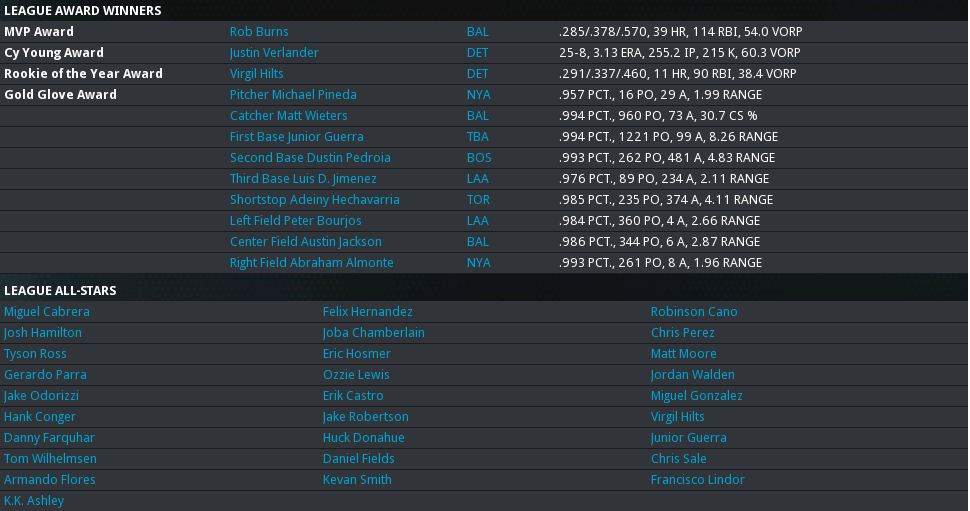Click K.K. Ashley's name
This screenshot has height=511, width=970.
(x=34, y=501)
